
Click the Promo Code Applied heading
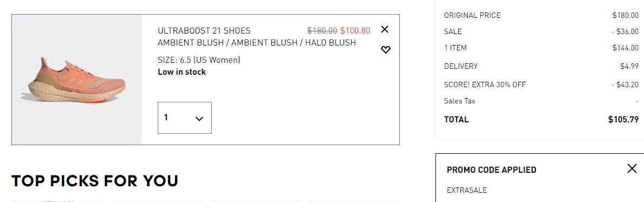492,170
